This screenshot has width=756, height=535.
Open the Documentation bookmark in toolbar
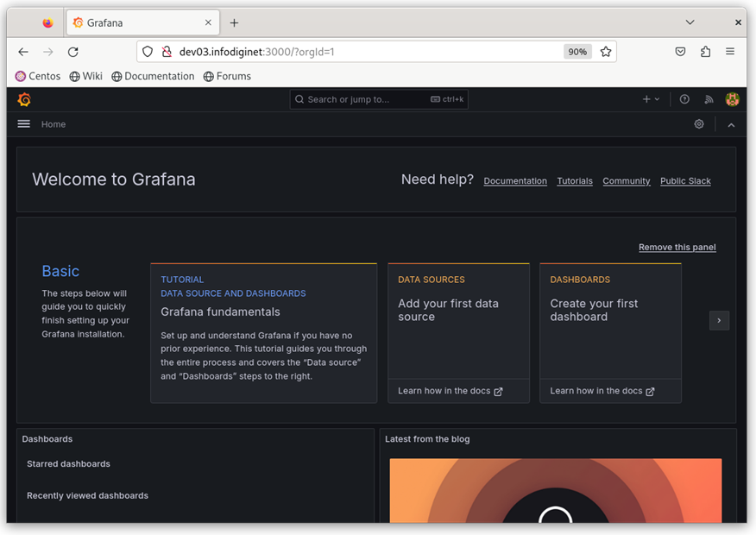click(x=153, y=76)
